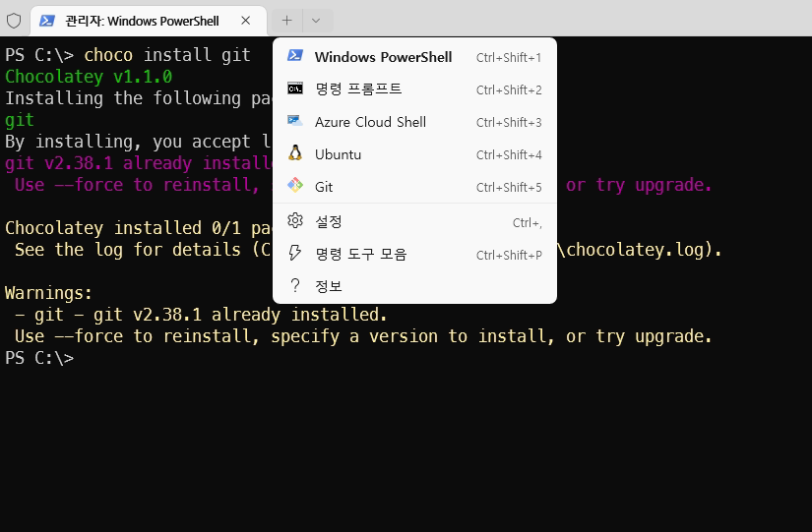Click the last empty 'PS C:\>' prompt

click(39, 358)
